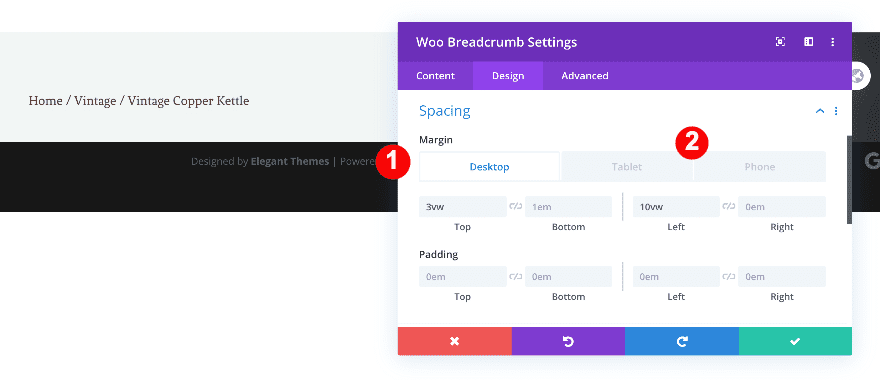Click the purple undo arrow button
The image size is (880, 380).
[x=568, y=341]
